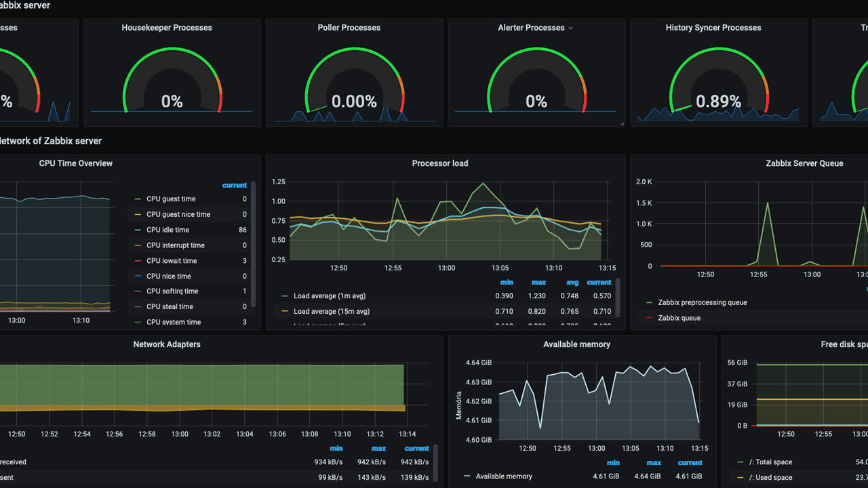Open the CPU Time Overview panel title menu
The image size is (868, 488).
(x=75, y=163)
